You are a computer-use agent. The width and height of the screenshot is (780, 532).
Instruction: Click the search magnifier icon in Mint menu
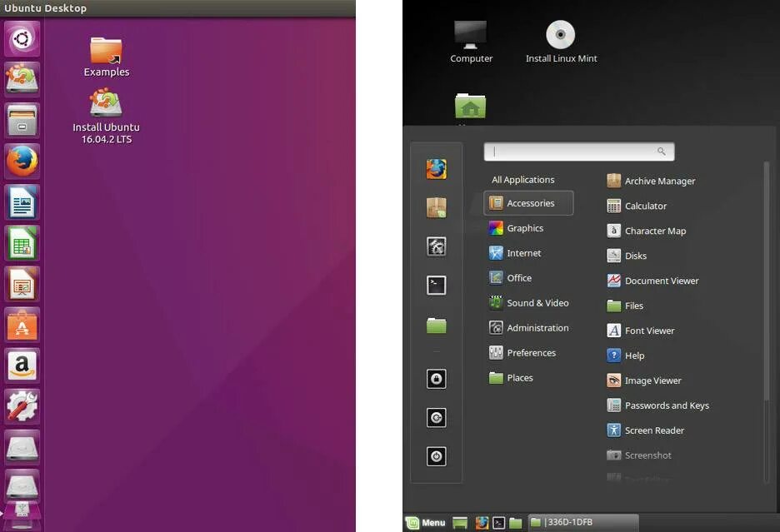661,152
